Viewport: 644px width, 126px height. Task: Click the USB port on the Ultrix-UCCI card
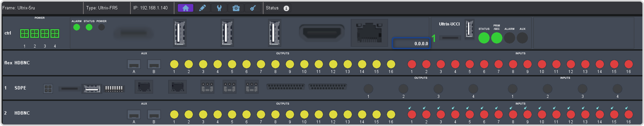click(x=469, y=29)
